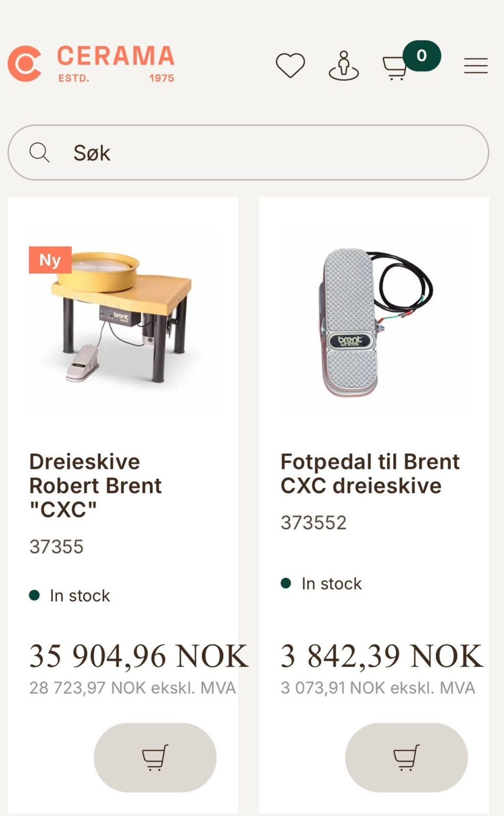The width and height of the screenshot is (504, 816).
Task: Click product number 373552
Action: click(313, 522)
